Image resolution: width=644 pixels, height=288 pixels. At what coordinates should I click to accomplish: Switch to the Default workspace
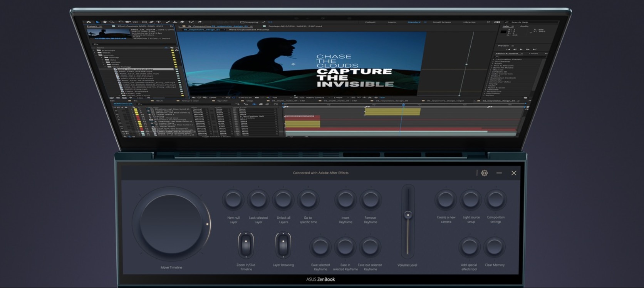370,22
